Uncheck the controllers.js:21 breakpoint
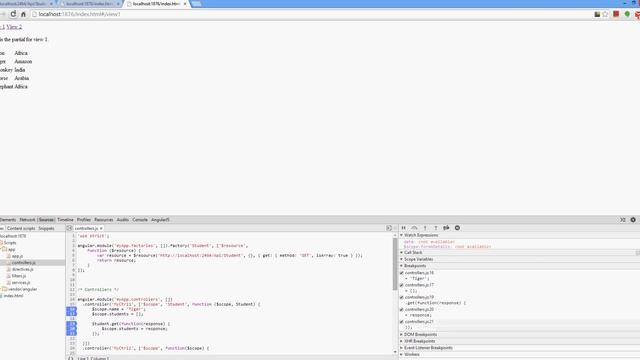 click(402, 322)
